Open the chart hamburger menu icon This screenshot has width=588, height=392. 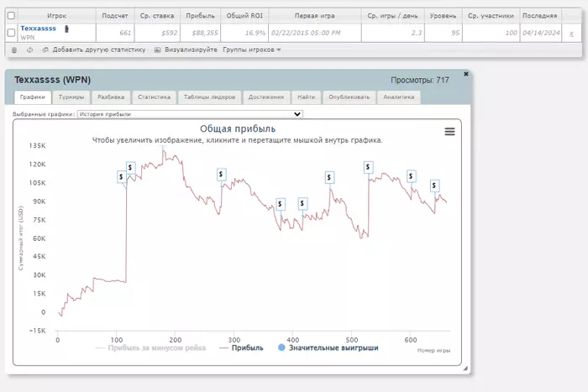click(449, 132)
